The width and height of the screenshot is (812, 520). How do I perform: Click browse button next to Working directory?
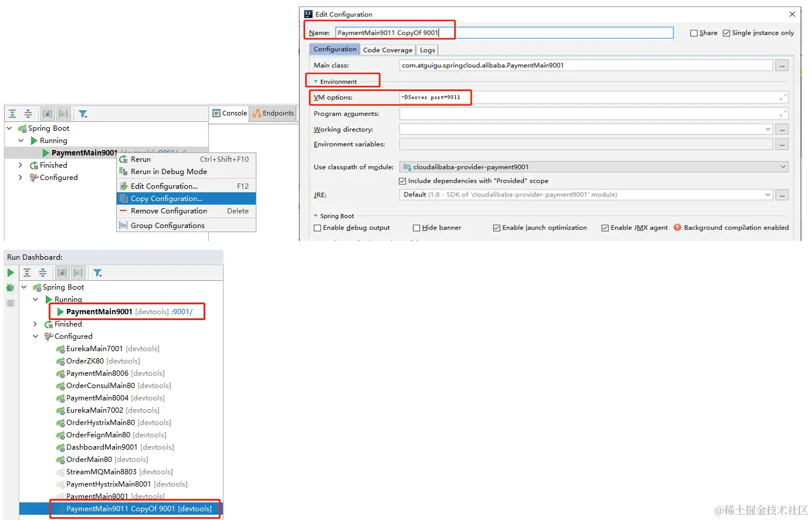point(782,129)
